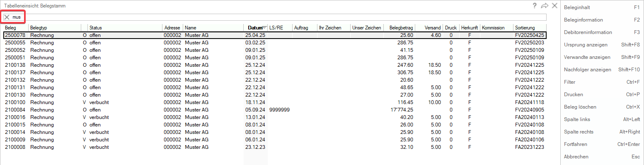The image size is (644, 165).
Task: Select row with Beleg 2100130
Action: [275, 95]
